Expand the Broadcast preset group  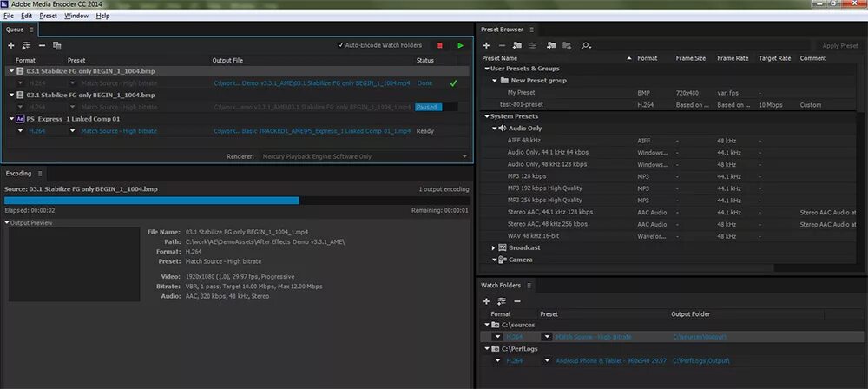pos(494,247)
